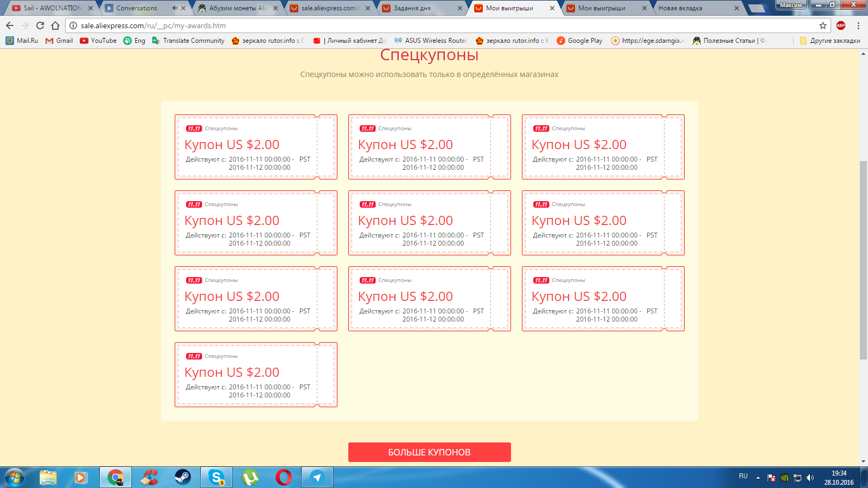The height and width of the screenshot is (488, 868).
Task: Open Skype from the taskbar
Action: (x=216, y=477)
